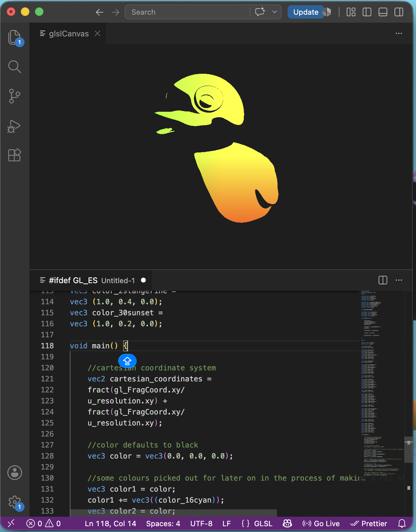Viewport: 416px width, 532px height.
Task: Select encoding UTF-8 in status bar
Action: [201, 524]
